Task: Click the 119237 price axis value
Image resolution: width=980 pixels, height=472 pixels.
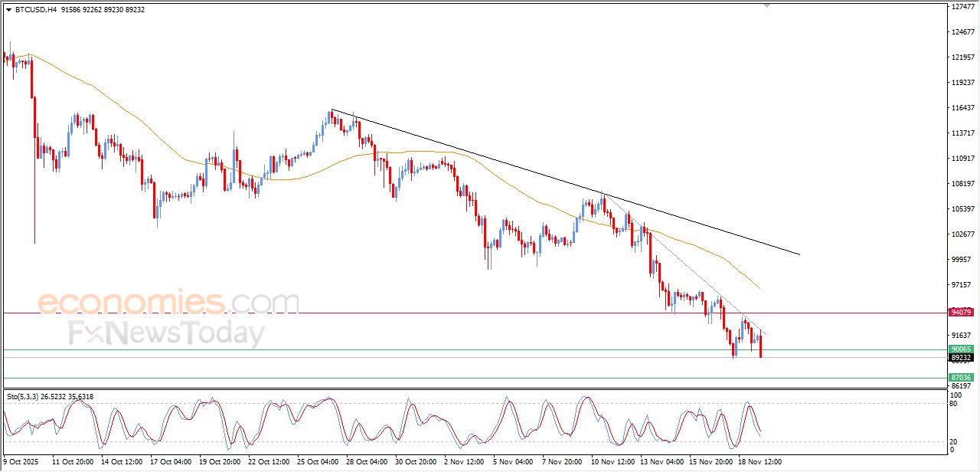Action: click(x=962, y=83)
